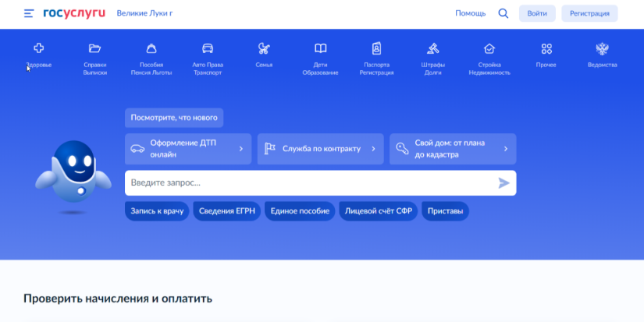
Task: Click the Помощь link
Action: (x=470, y=13)
